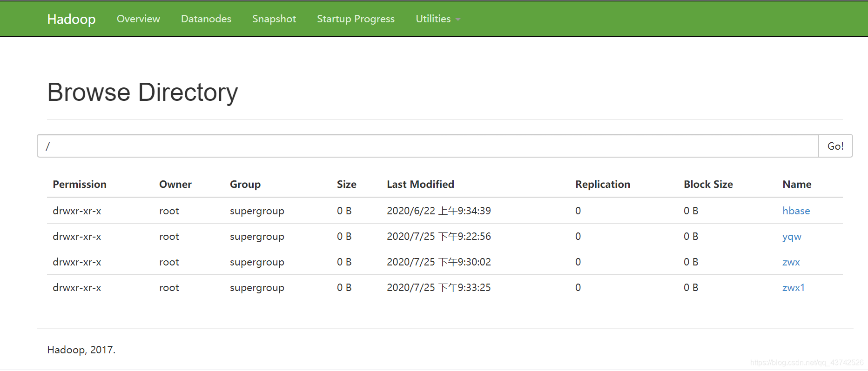Click the directory path input field
Screen dimensions: 868x371
pyautogui.click(x=428, y=146)
